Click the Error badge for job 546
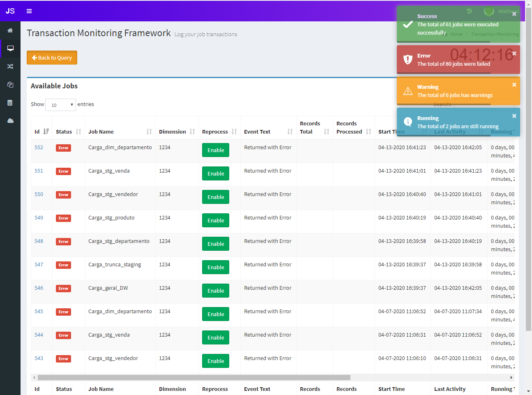Screen dimensions: 532x395 [63, 289]
